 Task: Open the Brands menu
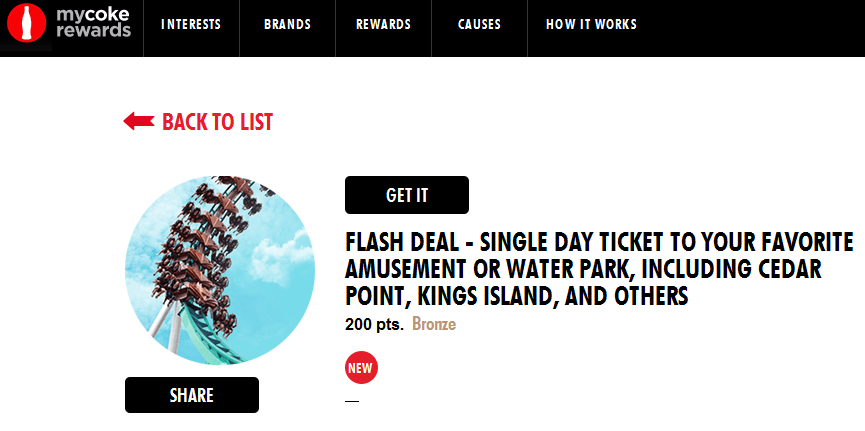[x=287, y=25]
